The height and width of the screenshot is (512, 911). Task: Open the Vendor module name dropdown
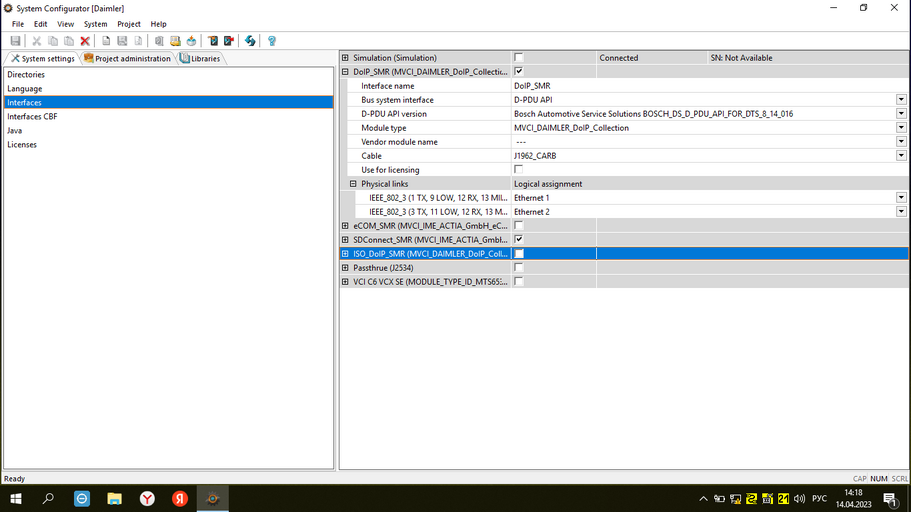[x=901, y=141]
